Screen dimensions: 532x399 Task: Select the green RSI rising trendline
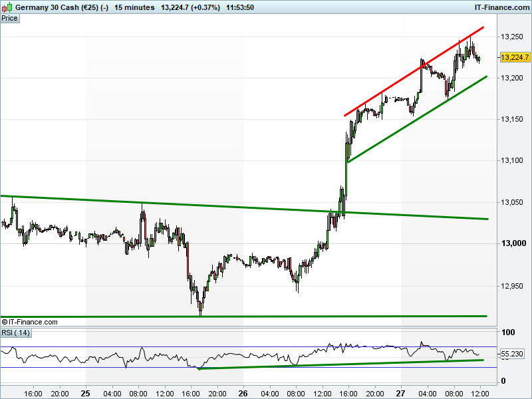tap(340, 364)
